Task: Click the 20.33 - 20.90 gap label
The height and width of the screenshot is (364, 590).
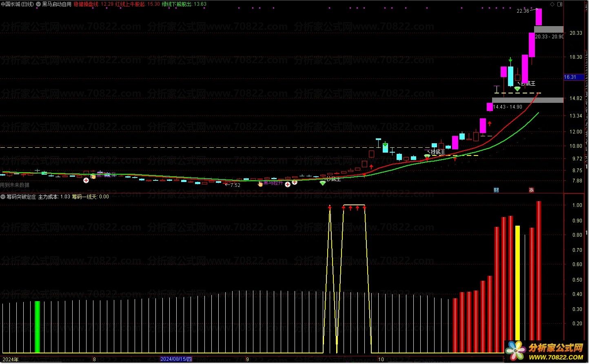Action: click(549, 37)
